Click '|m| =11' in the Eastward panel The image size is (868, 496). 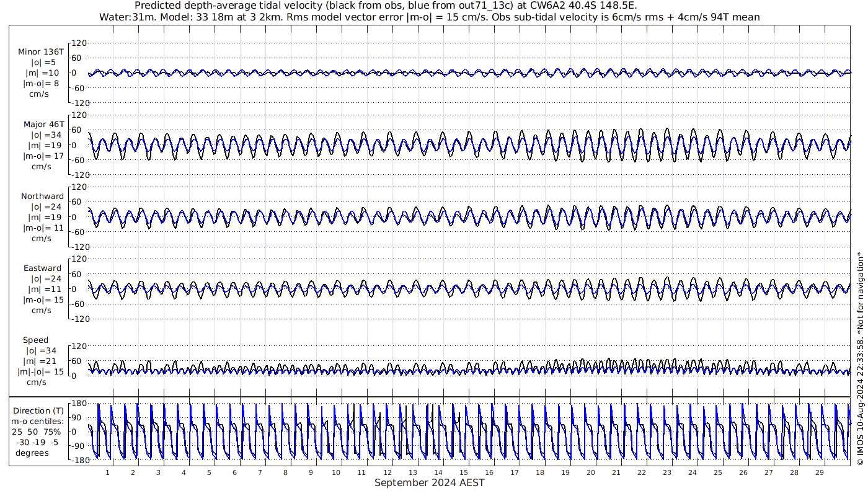43,290
